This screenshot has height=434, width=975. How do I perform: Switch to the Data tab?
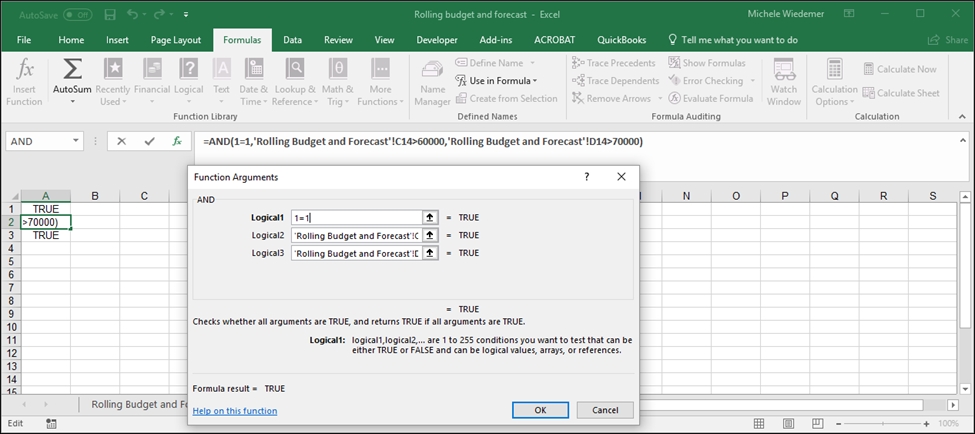tap(292, 40)
